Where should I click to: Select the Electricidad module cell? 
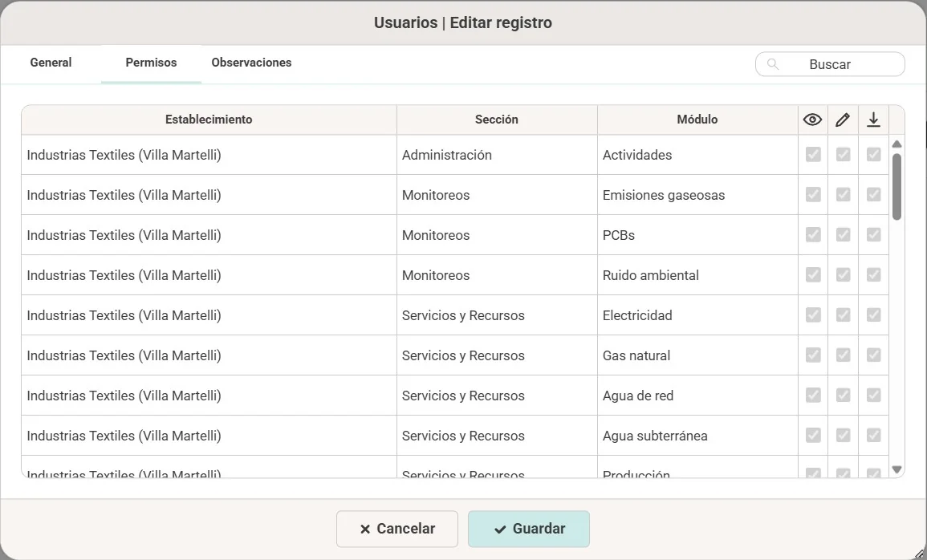click(x=697, y=315)
